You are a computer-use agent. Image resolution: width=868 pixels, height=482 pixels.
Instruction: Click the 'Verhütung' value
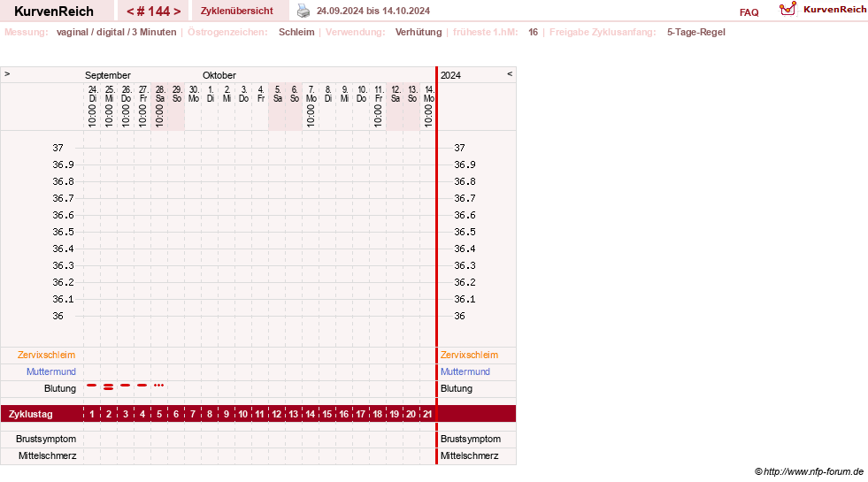(x=419, y=32)
